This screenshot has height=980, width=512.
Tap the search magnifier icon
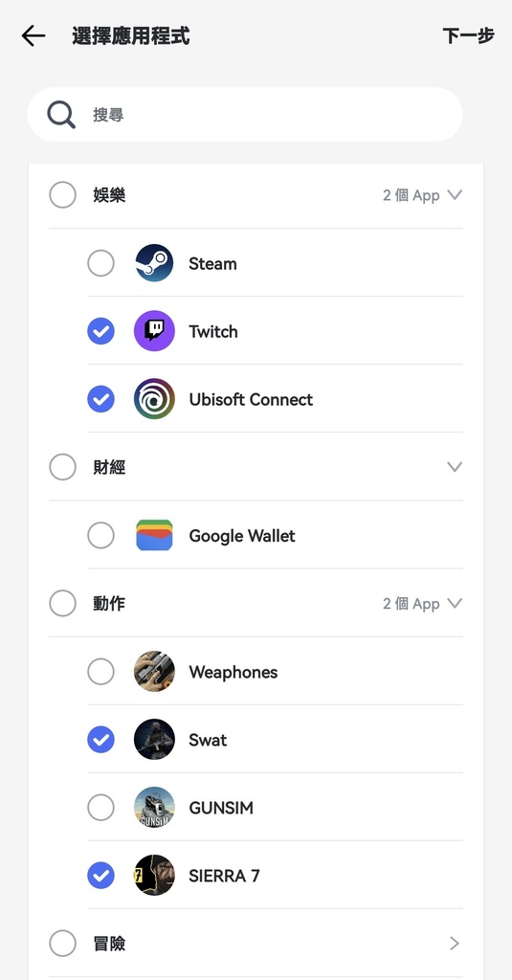click(x=61, y=115)
